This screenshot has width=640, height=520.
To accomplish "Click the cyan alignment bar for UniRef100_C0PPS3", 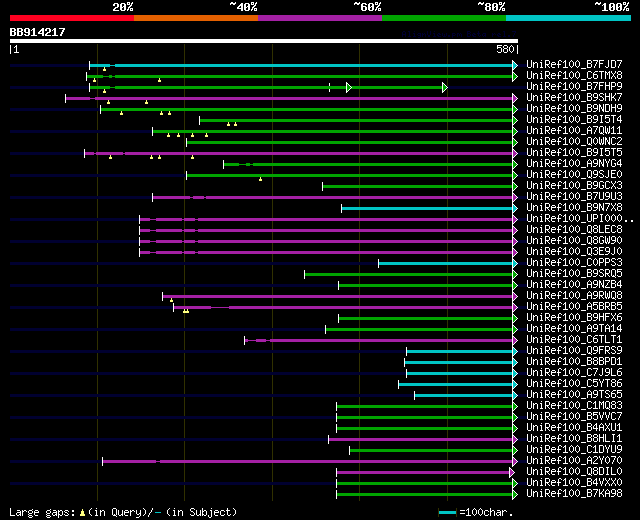I will [448, 264].
